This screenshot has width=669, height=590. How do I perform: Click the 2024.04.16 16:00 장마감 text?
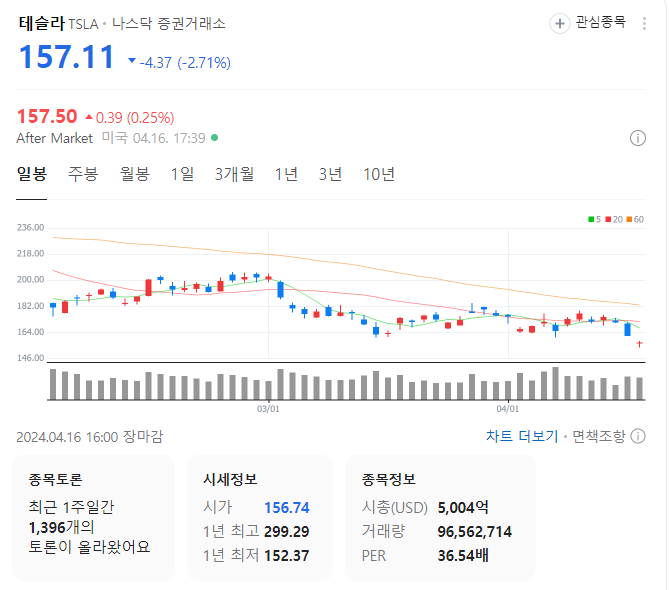[x=90, y=437]
